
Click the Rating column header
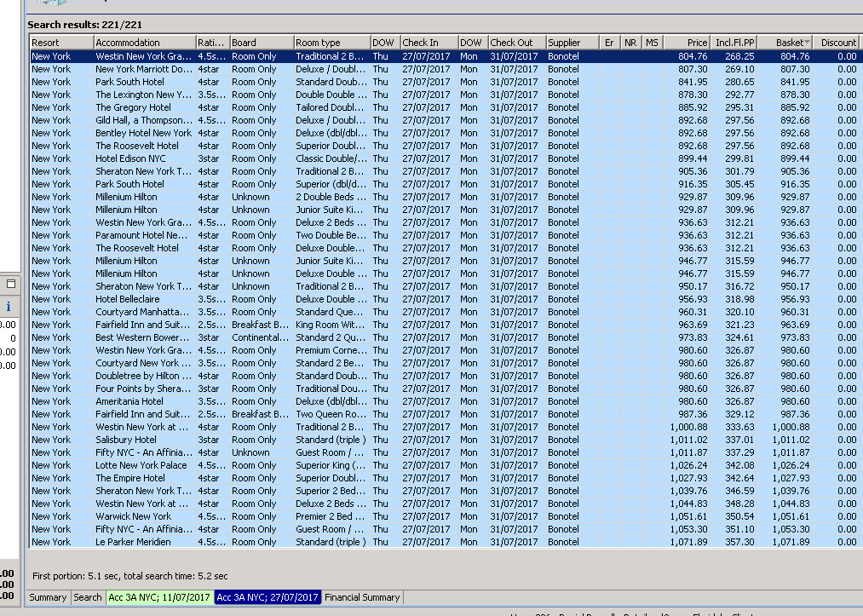point(213,43)
